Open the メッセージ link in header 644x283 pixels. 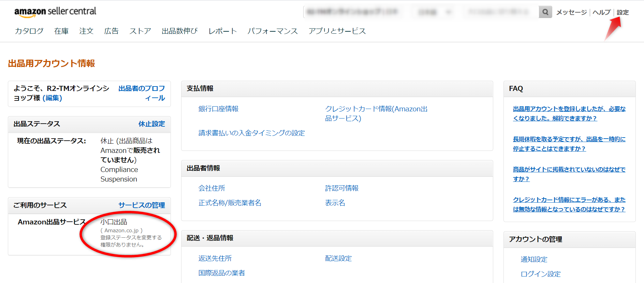click(571, 12)
